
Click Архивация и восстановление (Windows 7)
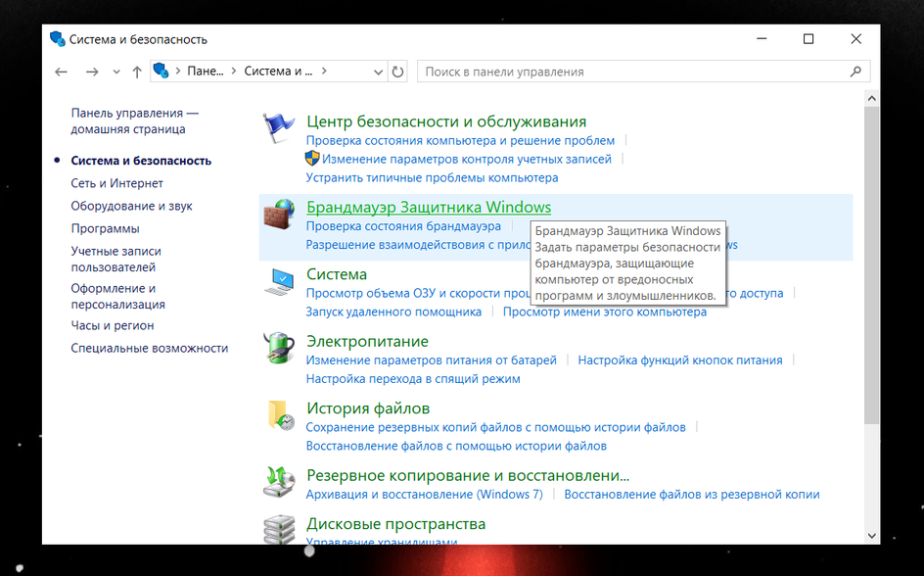click(424, 494)
